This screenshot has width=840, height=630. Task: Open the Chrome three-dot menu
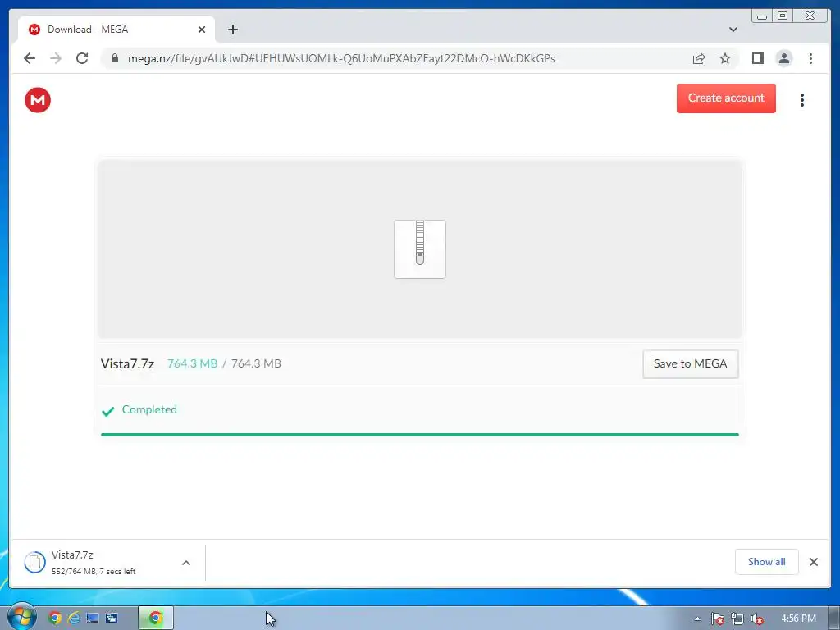810,58
